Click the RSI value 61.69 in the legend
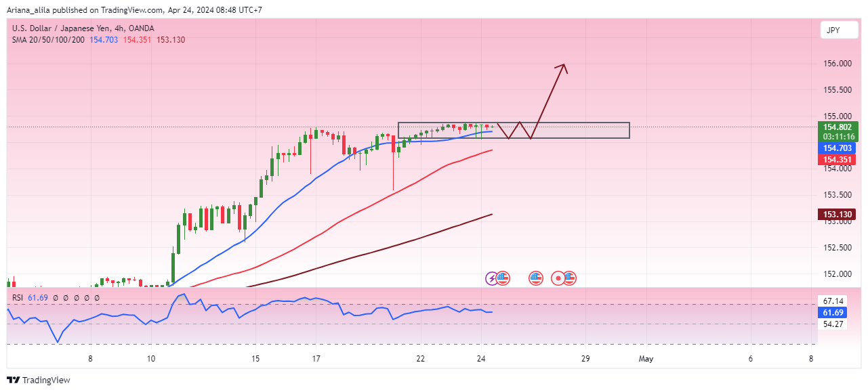This screenshot has width=868, height=392. pos(39,297)
